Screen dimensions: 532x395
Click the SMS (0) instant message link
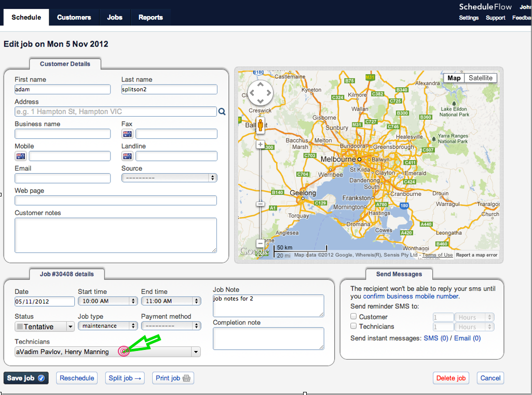coord(435,338)
